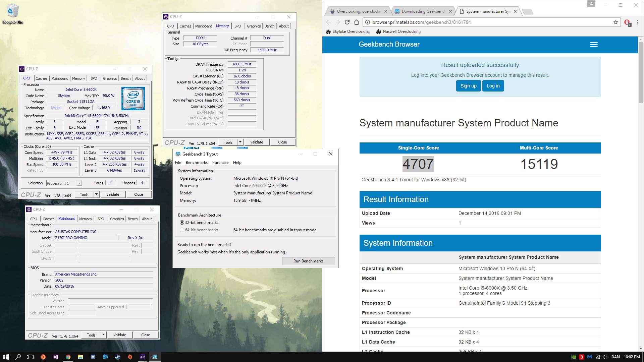Open the Help menu in Geekbench
The height and width of the screenshot is (362, 644).
click(237, 163)
